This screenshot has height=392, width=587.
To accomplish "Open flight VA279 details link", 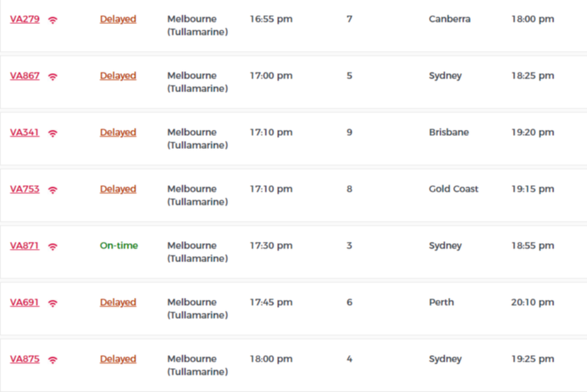I will click(x=25, y=19).
